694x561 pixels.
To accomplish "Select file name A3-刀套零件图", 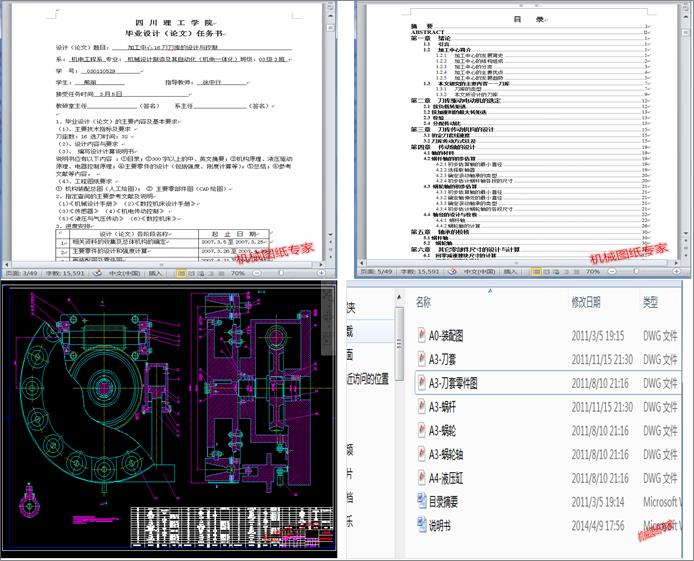I will [453, 383].
